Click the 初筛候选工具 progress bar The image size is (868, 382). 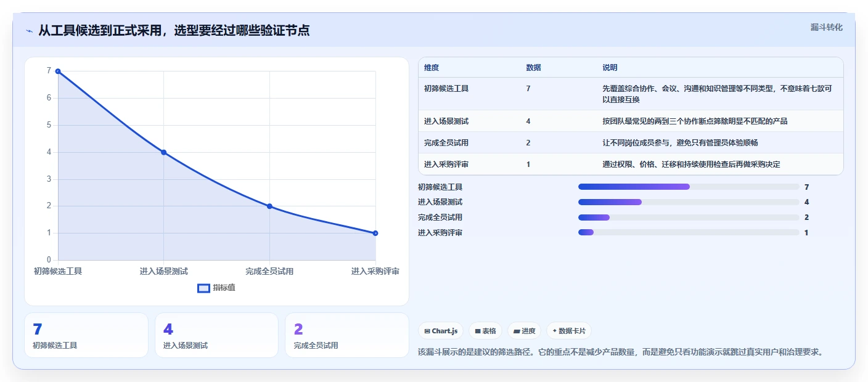pos(689,187)
